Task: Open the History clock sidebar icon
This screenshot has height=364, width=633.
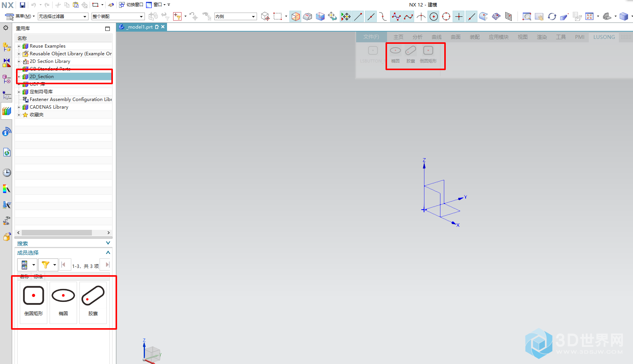Action: coord(6,173)
